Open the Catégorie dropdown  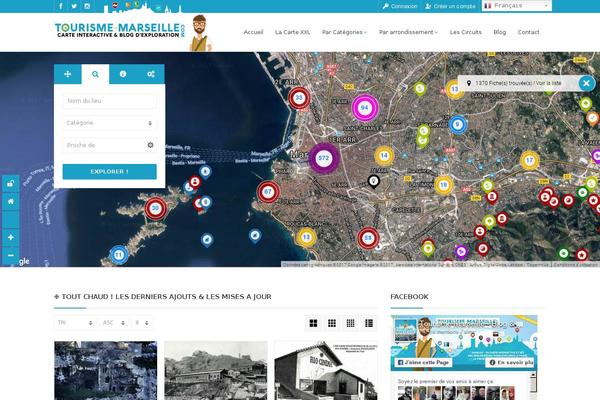click(109, 123)
